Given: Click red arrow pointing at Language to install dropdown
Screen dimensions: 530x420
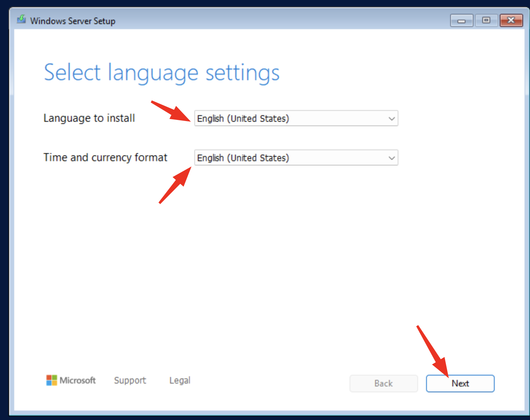Looking at the screenshot, I should (x=171, y=111).
